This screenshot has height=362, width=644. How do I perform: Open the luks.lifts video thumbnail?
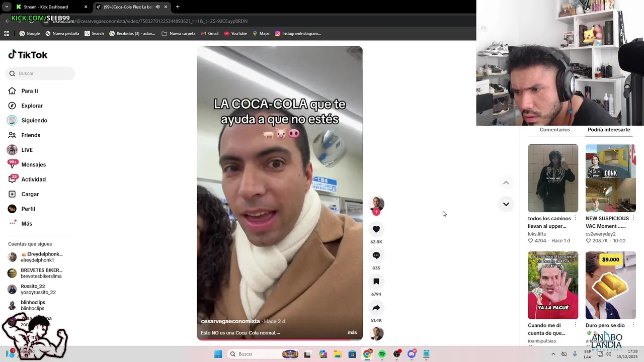click(x=553, y=178)
